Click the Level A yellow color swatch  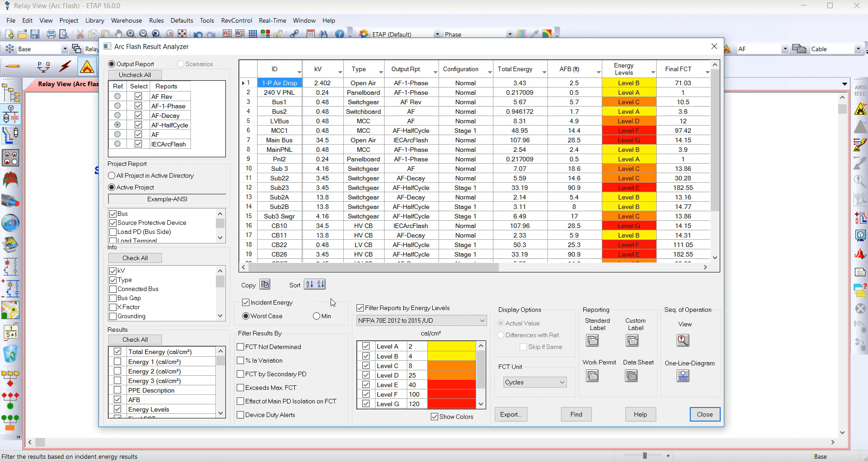point(452,346)
